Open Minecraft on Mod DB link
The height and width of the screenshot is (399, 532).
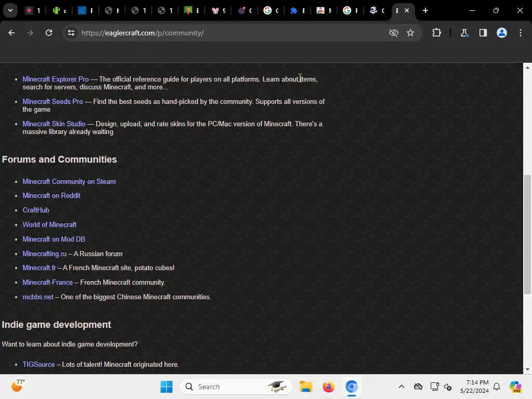click(54, 239)
